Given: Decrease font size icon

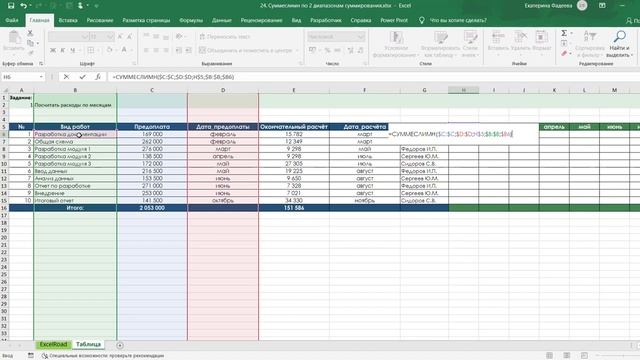Looking at the screenshot, I should click(129, 37).
